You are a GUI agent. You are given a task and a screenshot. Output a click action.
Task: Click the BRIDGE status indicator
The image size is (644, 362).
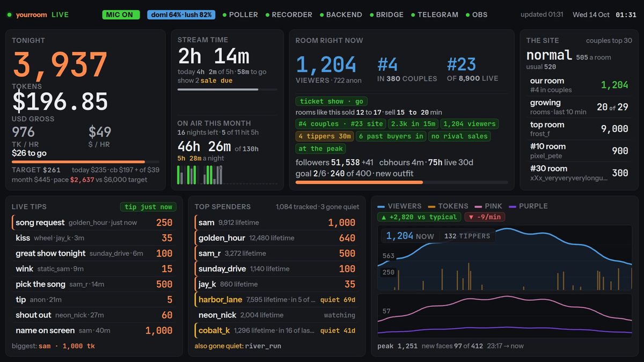pyautogui.click(x=386, y=14)
